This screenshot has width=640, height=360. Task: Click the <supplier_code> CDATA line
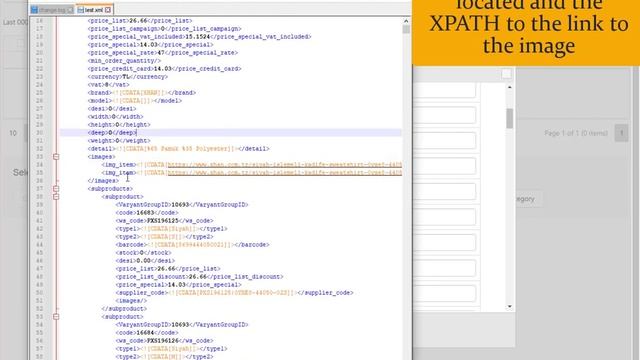point(234,293)
